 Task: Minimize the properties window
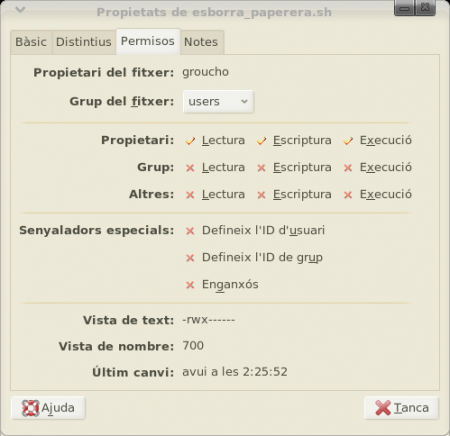tap(404, 8)
